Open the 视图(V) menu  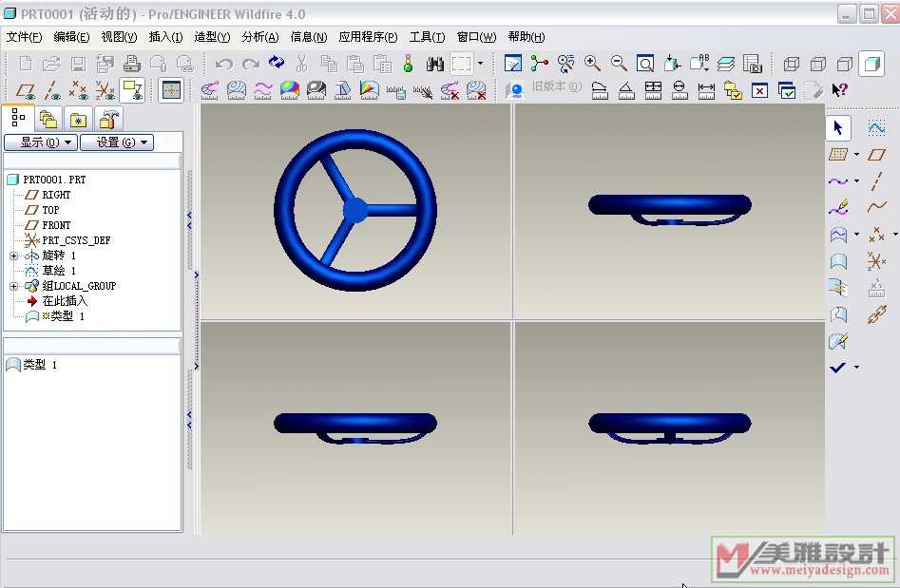coord(119,37)
